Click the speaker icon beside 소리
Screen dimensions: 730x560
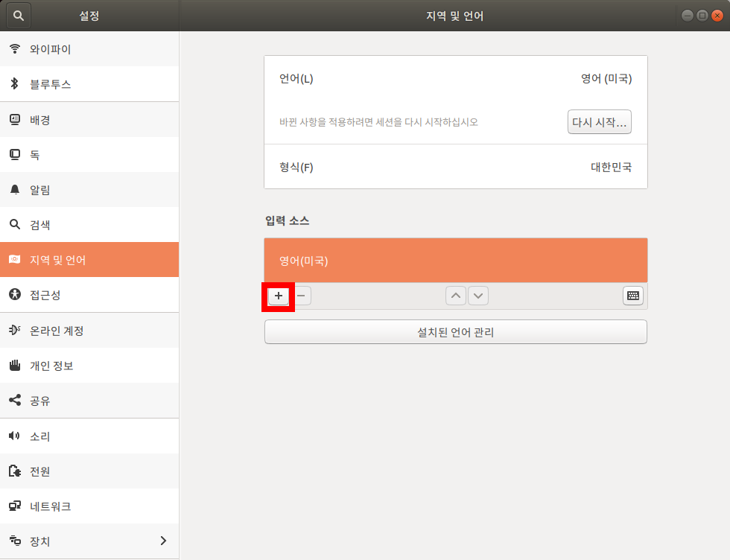click(15, 436)
